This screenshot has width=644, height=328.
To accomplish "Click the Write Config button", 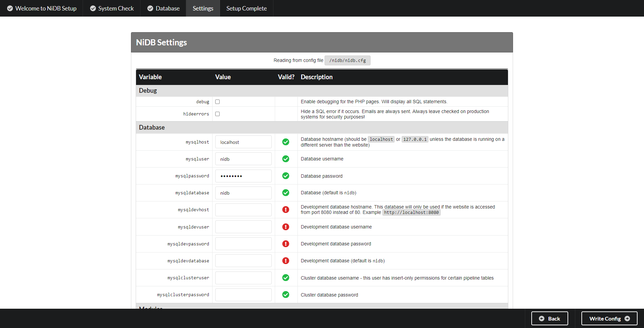I will 609,319.
